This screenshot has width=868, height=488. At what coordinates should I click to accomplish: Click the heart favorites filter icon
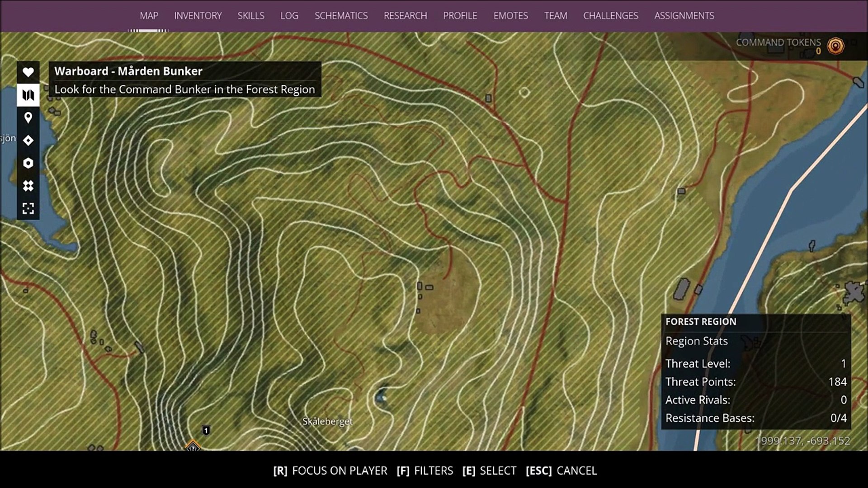click(28, 72)
